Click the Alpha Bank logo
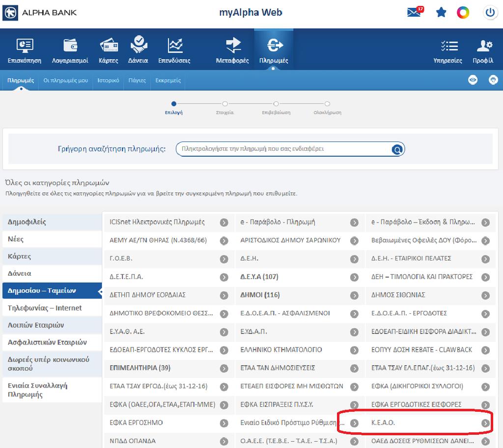The height and width of the screenshot is (448, 503). 39,12
